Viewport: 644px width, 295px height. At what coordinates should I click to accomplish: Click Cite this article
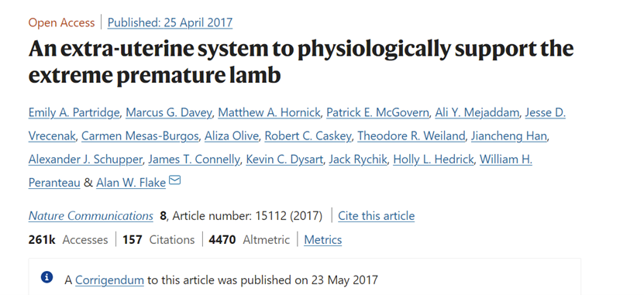376,216
